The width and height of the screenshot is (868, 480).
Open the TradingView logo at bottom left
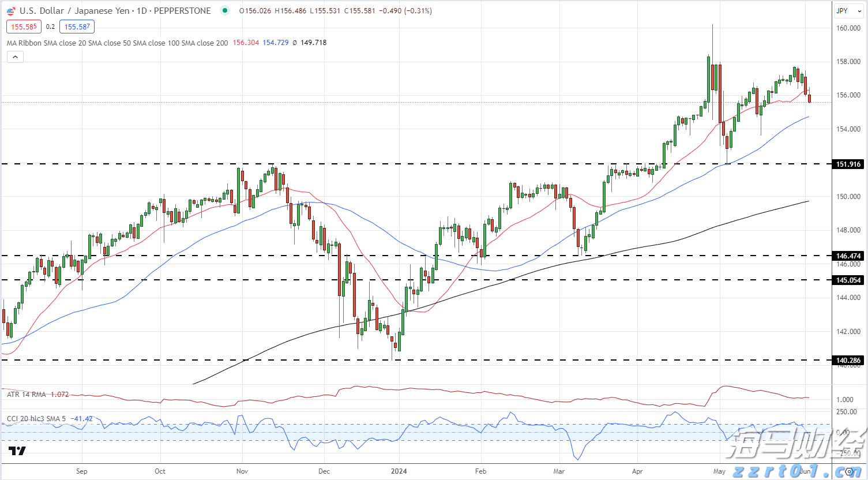17,451
